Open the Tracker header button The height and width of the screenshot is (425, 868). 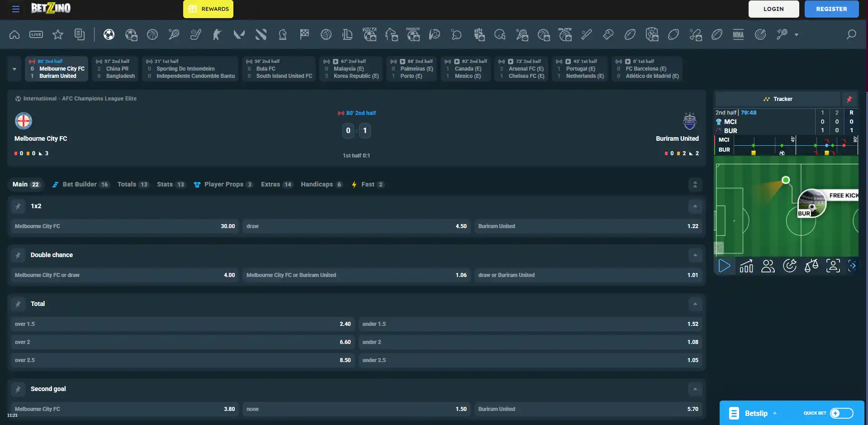click(778, 99)
